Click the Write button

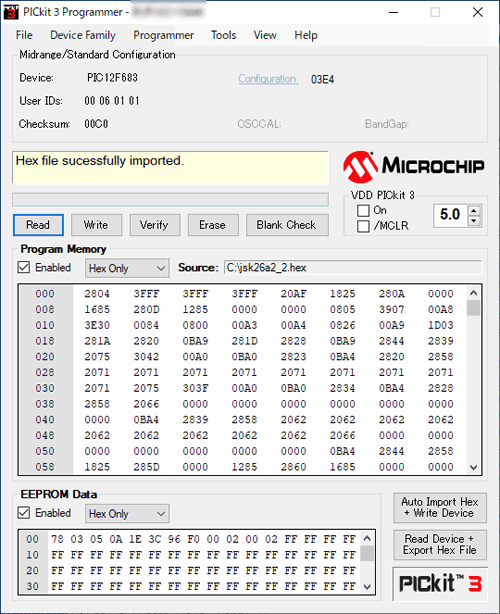[96, 225]
